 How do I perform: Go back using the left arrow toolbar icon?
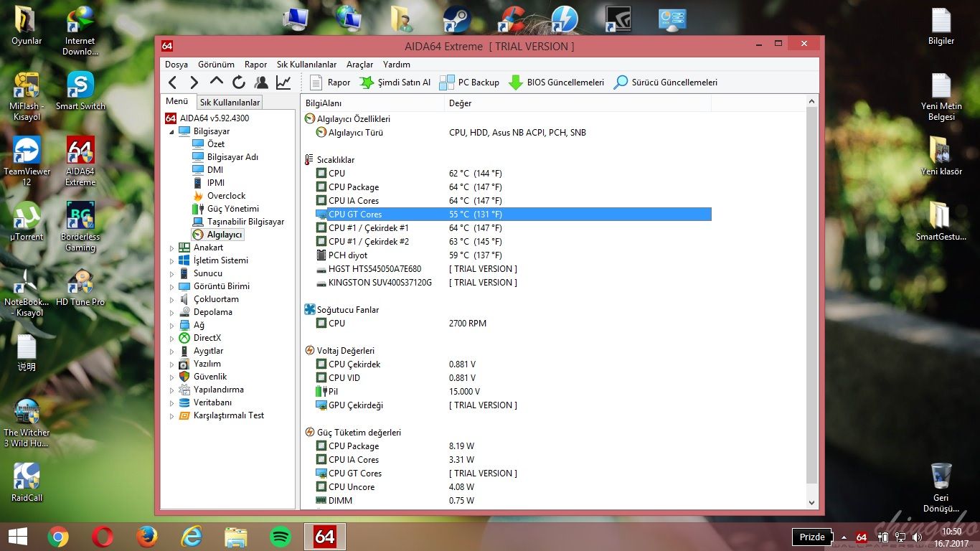click(x=173, y=83)
